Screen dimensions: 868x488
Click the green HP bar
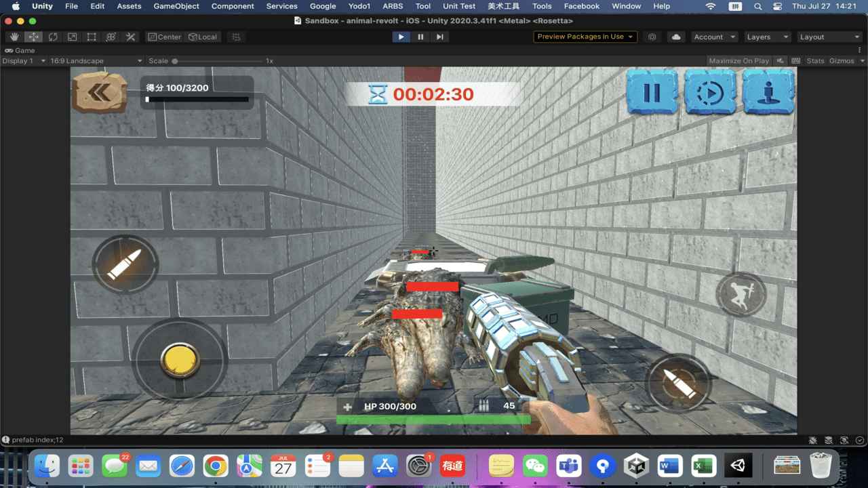[x=433, y=420]
